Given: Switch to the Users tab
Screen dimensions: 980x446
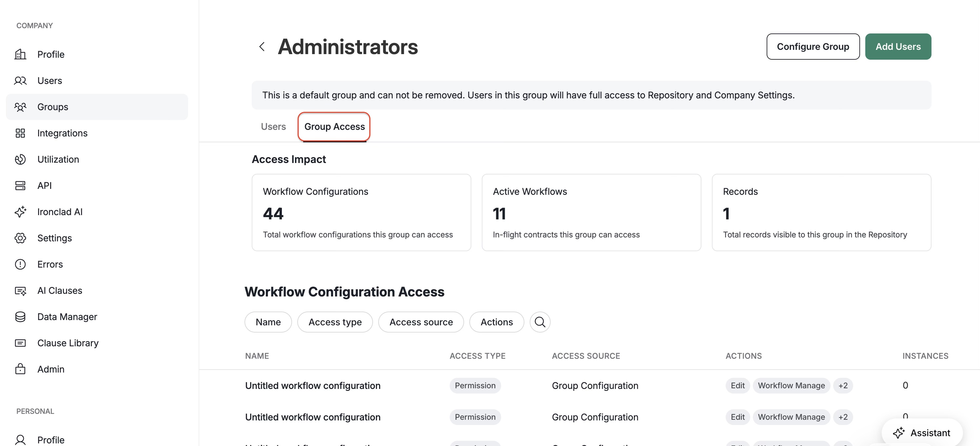Looking at the screenshot, I should point(273,126).
